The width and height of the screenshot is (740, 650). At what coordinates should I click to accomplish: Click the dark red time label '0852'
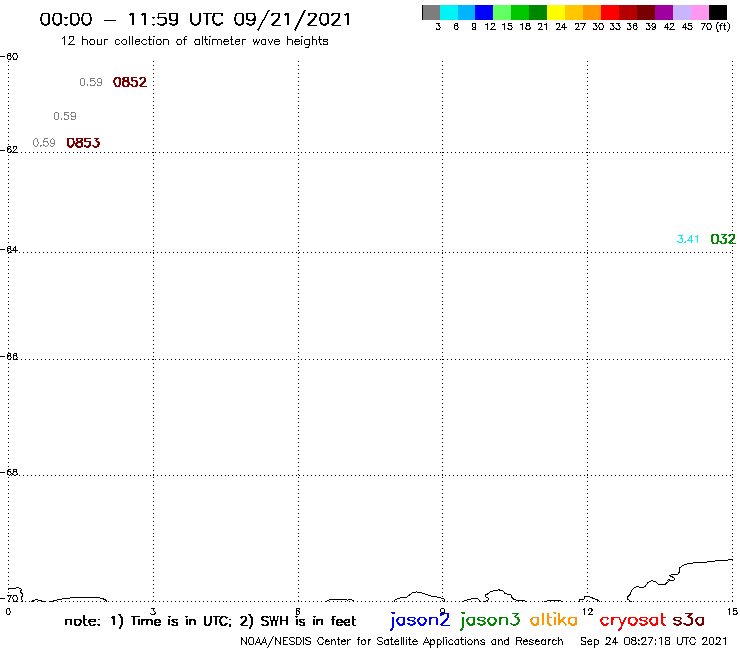[x=130, y=82]
